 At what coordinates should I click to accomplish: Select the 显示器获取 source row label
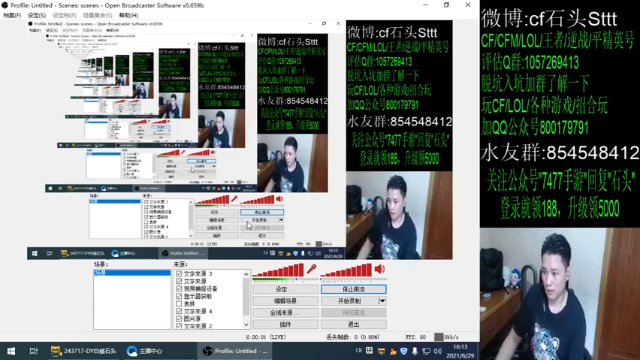[198, 296]
